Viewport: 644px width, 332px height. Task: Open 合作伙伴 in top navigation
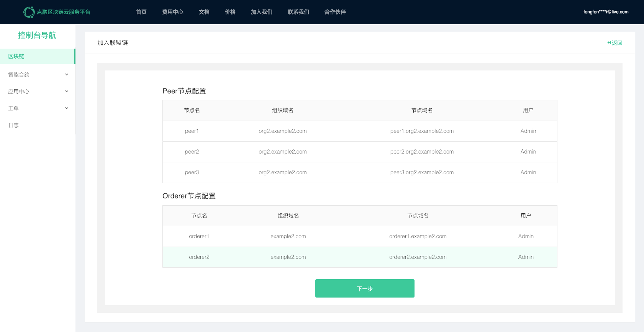point(335,12)
